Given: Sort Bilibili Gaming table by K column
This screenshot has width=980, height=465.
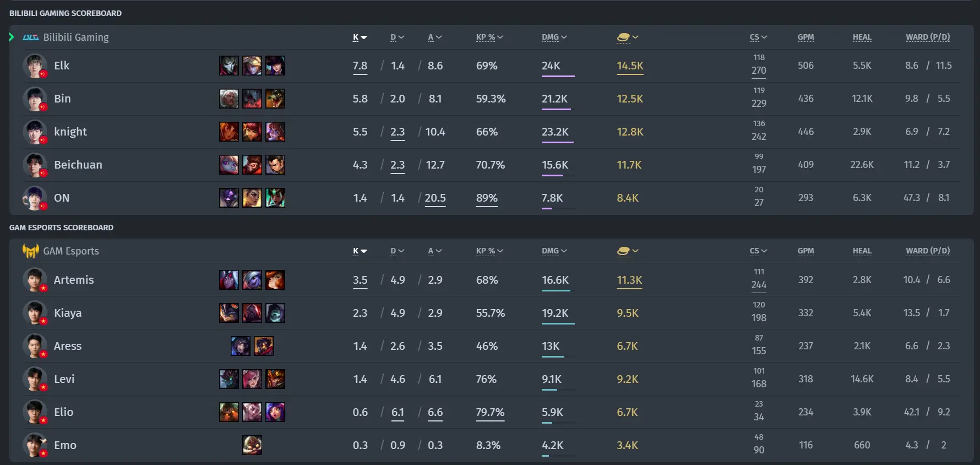Looking at the screenshot, I should [360, 37].
